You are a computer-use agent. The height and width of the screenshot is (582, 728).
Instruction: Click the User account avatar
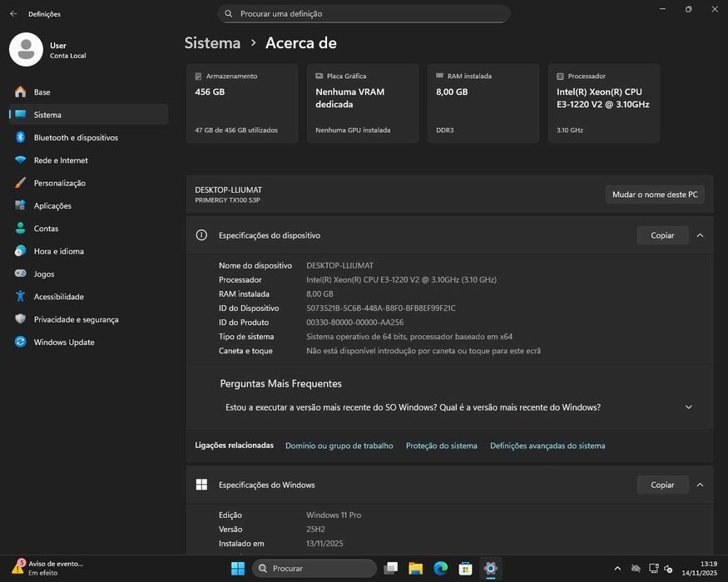[x=26, y=50]
